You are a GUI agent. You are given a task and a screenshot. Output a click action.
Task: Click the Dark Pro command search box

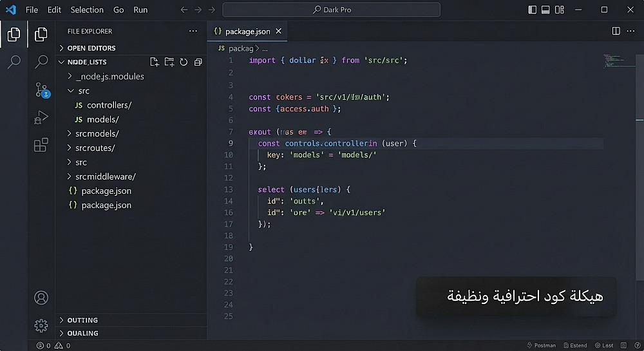(331, 10)
